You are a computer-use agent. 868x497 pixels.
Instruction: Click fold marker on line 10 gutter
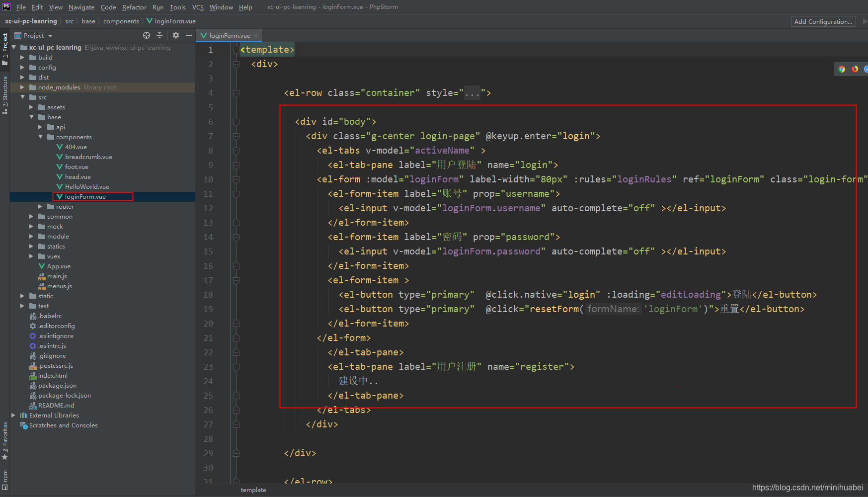(x=236, y=179)
